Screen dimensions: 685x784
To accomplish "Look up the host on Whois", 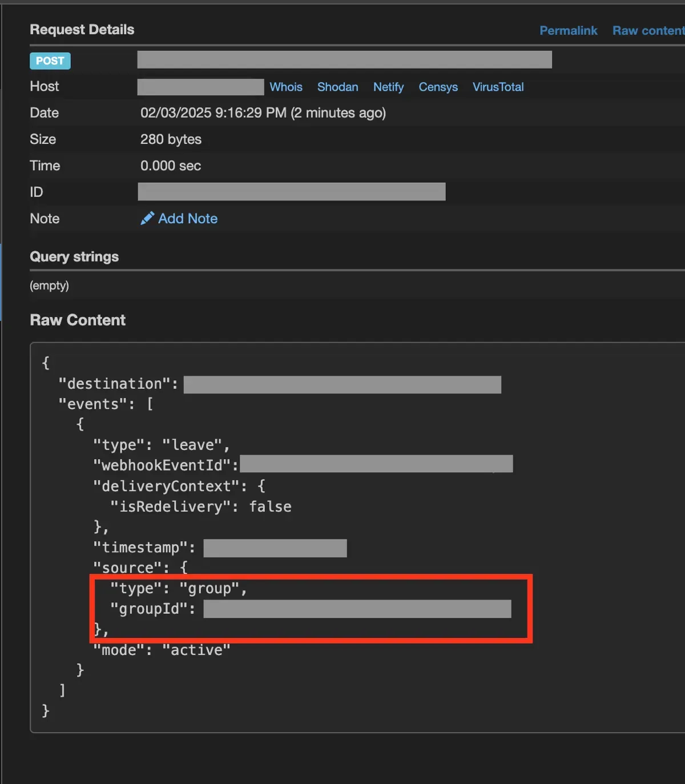I will point(285,87).
